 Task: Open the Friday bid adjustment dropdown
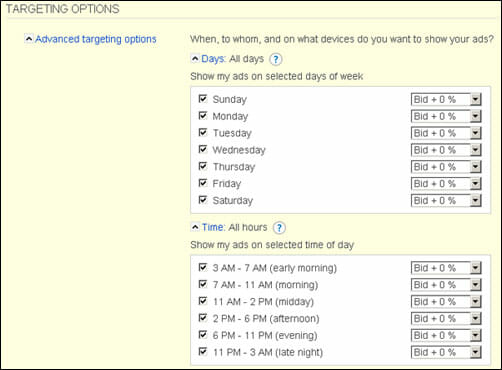point(446,184)
